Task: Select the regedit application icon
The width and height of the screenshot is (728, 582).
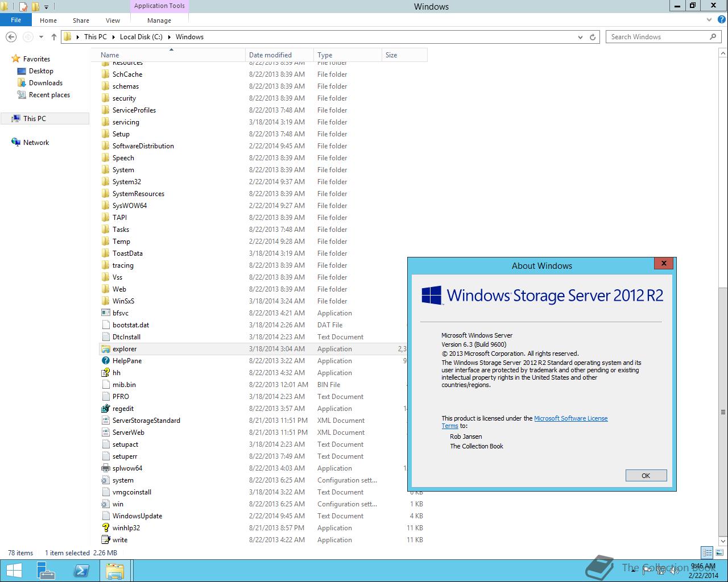Action: click(105, 409)
